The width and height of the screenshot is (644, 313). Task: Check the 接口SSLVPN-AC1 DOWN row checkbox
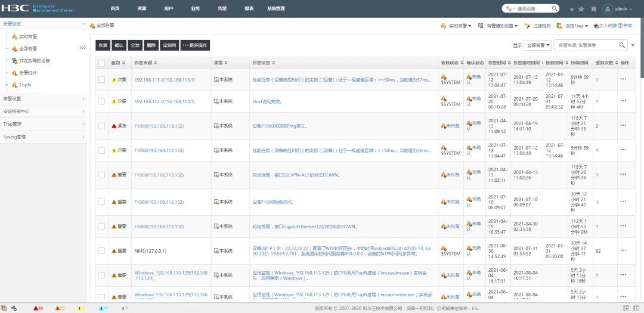tap(101, 175)
